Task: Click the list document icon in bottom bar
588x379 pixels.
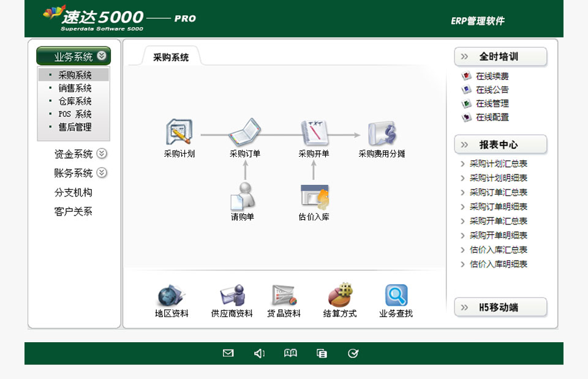Action: coord(322,353)
